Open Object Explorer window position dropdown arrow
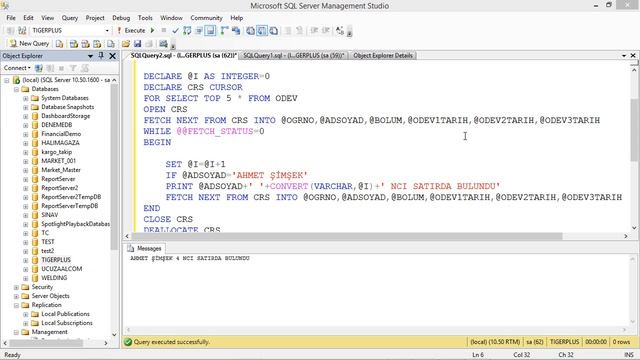This screenshot has height=360, width=640. click(x=90, y=56)
